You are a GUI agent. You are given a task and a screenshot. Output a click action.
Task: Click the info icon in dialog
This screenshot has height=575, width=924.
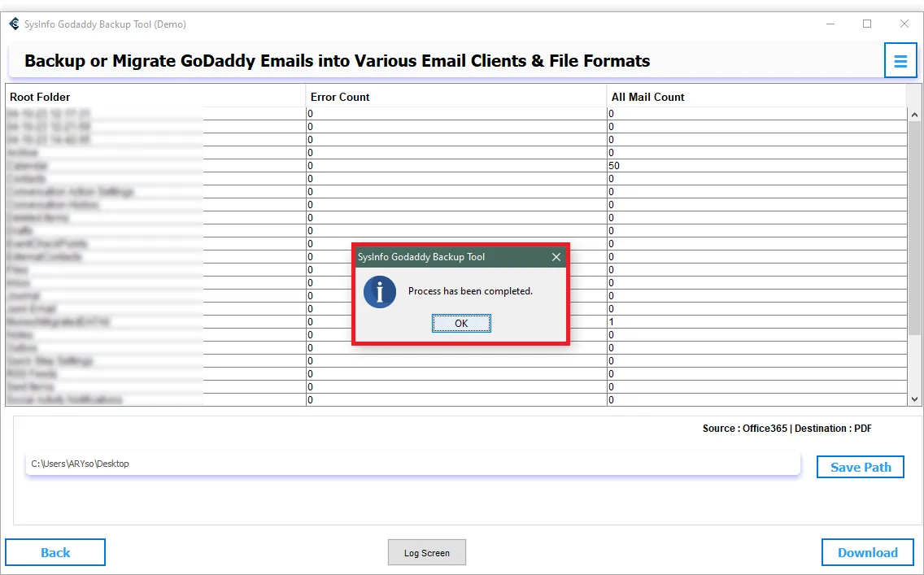click(x=380, y=292)
